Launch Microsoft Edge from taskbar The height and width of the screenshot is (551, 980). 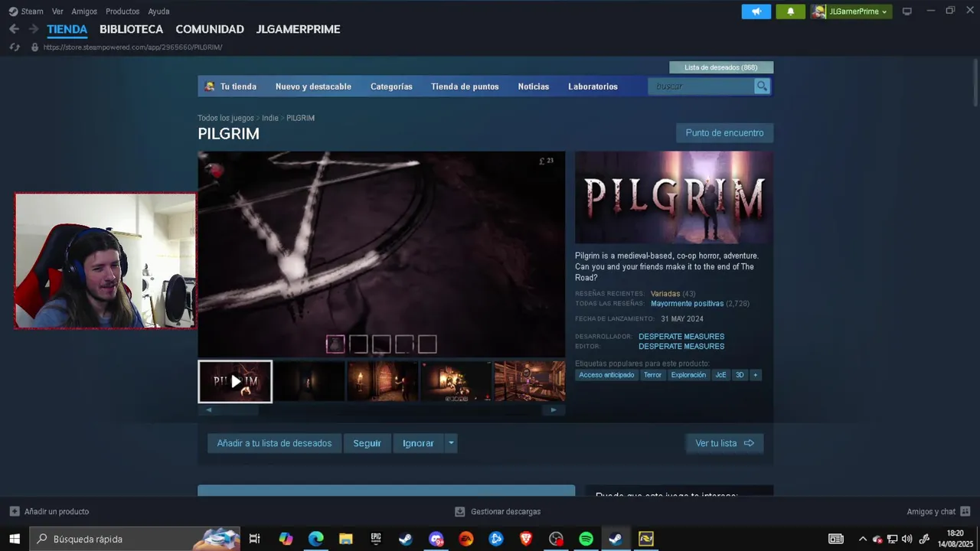click(x=315, y=539)
